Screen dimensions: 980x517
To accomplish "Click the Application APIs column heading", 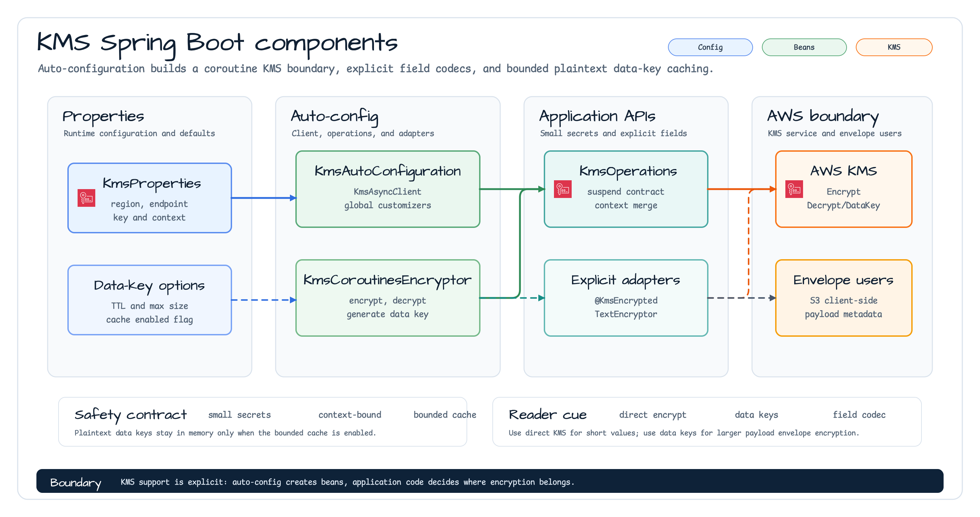I will pos(597,116).
